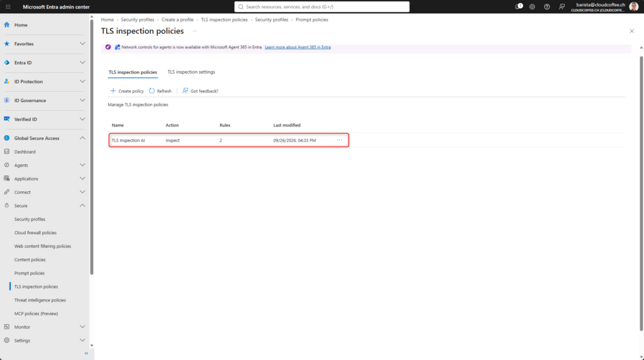Expand the Monitor submenu
The height and width of the screenshot is (360, 644).
[x=82, y=327]
